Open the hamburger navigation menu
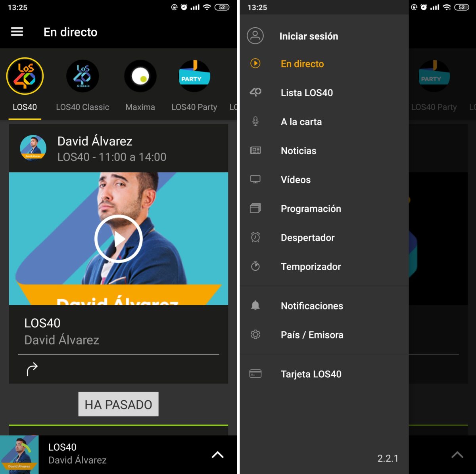The image size is (476, 474). coord(17,32)
